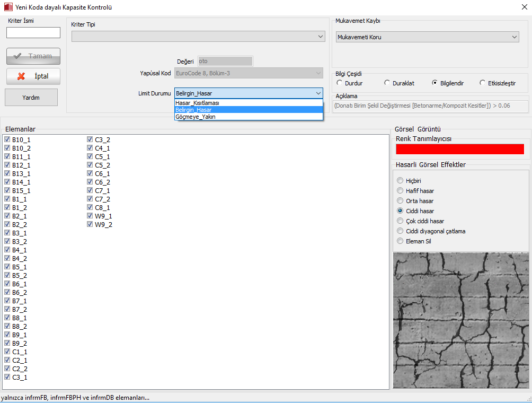Select the Durdur radio option
This screenshot has width=532, height=403.
pyautogui.click(x=340, y=83)
